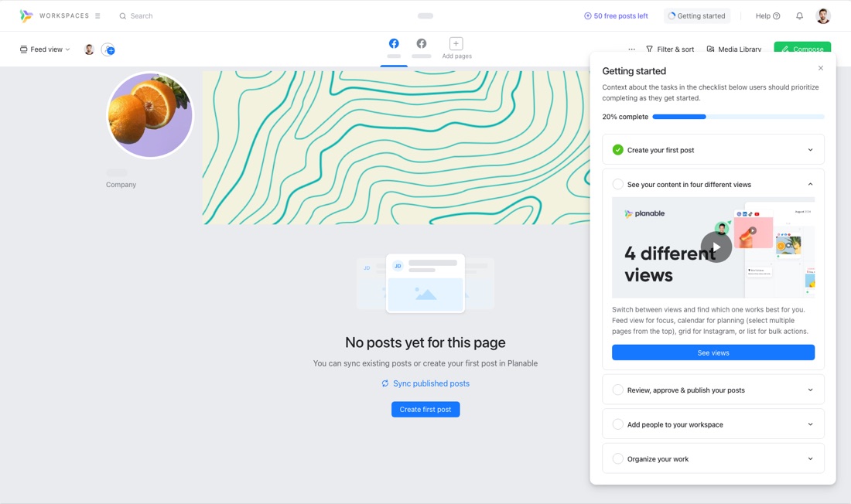
Task: Expand the Create your first post section
Action: coord(810,150)
